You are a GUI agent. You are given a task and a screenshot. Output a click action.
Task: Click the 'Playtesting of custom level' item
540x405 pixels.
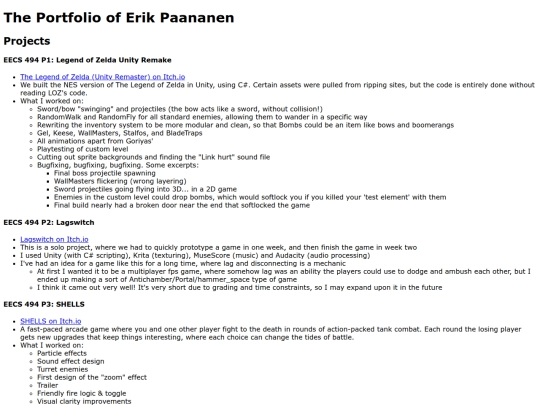83,149
